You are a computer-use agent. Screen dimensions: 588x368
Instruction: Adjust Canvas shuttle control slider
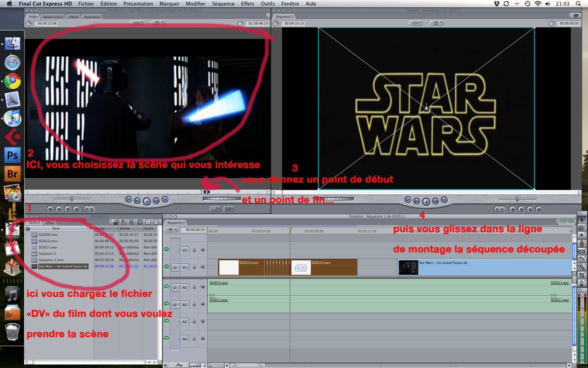coord(517,199)
